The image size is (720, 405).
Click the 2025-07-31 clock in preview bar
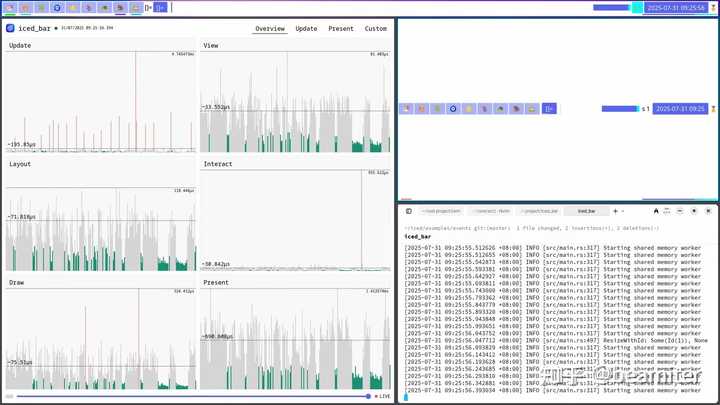[x=680, y=109]
